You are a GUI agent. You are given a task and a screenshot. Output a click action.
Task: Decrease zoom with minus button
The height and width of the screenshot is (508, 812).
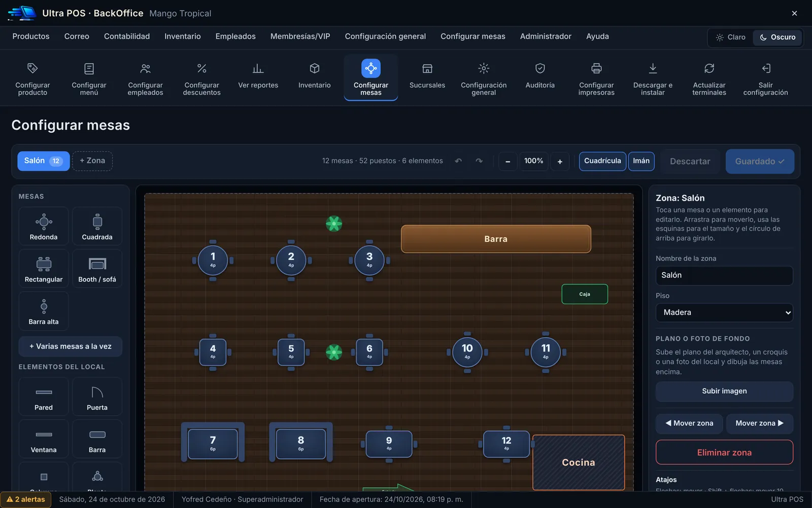pyautogui.click(x=507, y=162)
